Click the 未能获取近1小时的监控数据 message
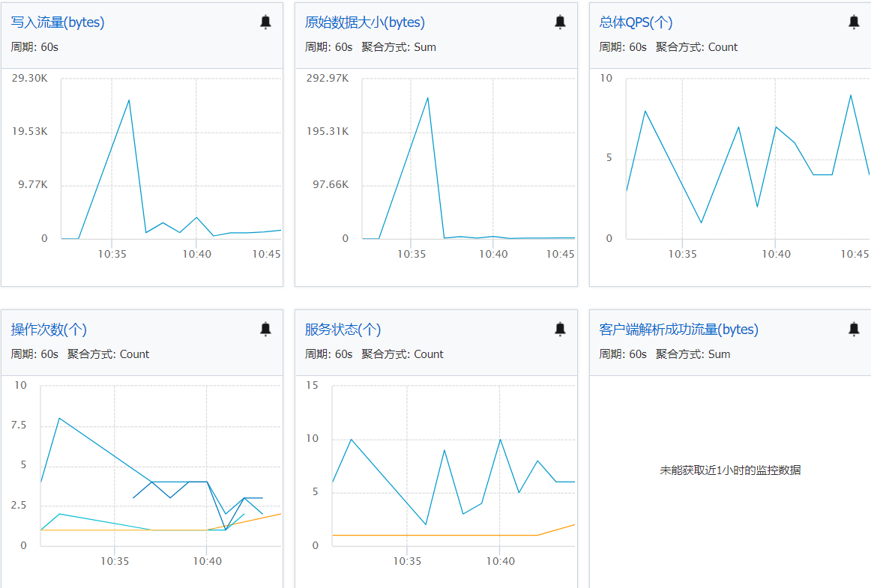The image size is (871, 588). [730, 470]
